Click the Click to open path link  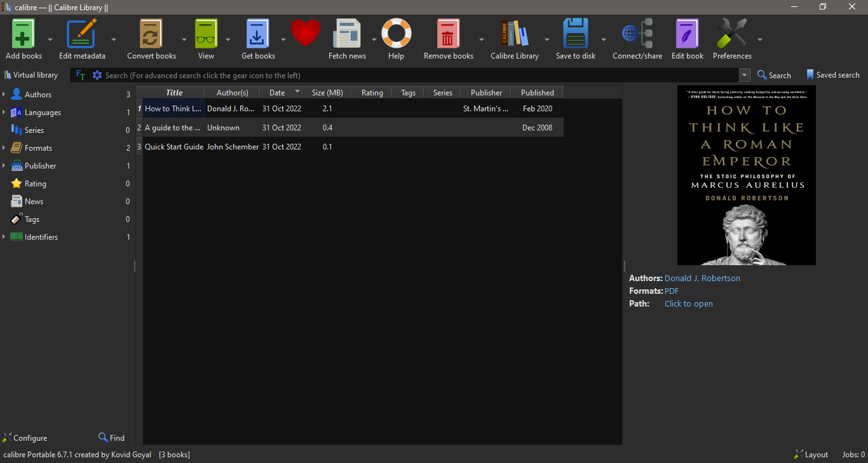[689, 303]
